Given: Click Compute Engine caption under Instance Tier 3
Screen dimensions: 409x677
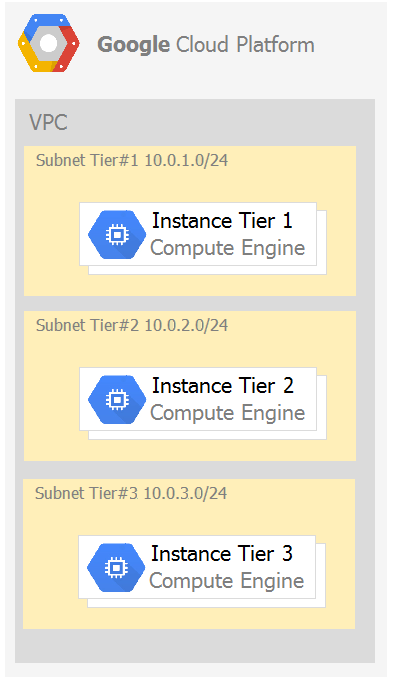Looking at the screenshot, I should (227, 581).
